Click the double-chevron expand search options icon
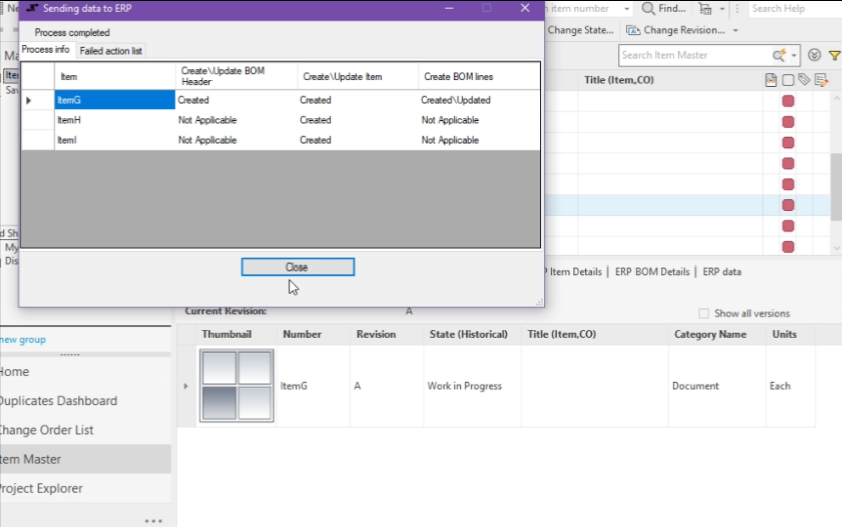The width and height of the screenshot is (842, 527). click(814, 56)
